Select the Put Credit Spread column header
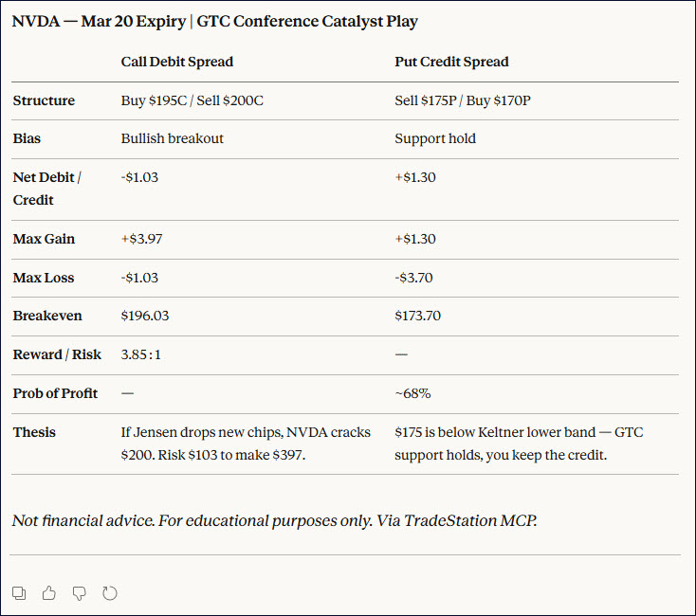The image size is (696, 616). pyautogui.click(x=451, y=62)
